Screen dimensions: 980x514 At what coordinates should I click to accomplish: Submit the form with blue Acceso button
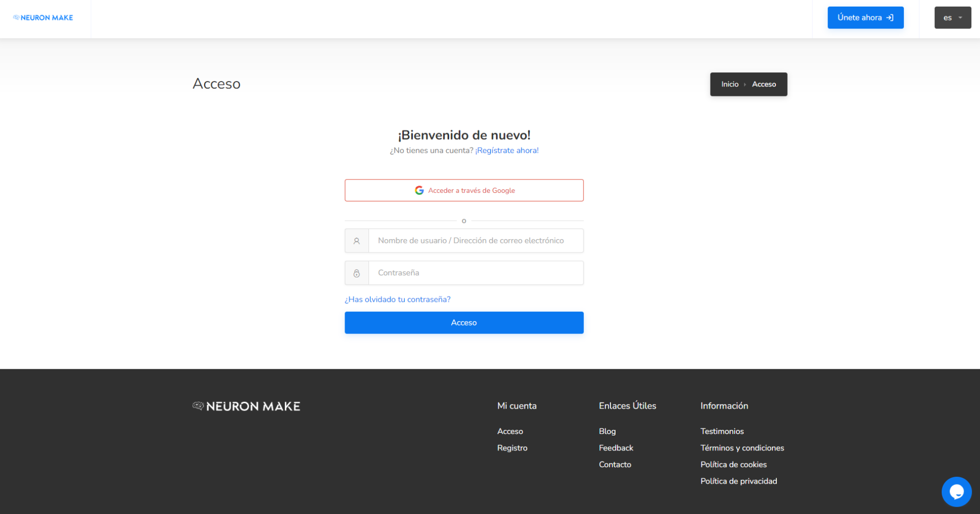click(x=464, y=323)
